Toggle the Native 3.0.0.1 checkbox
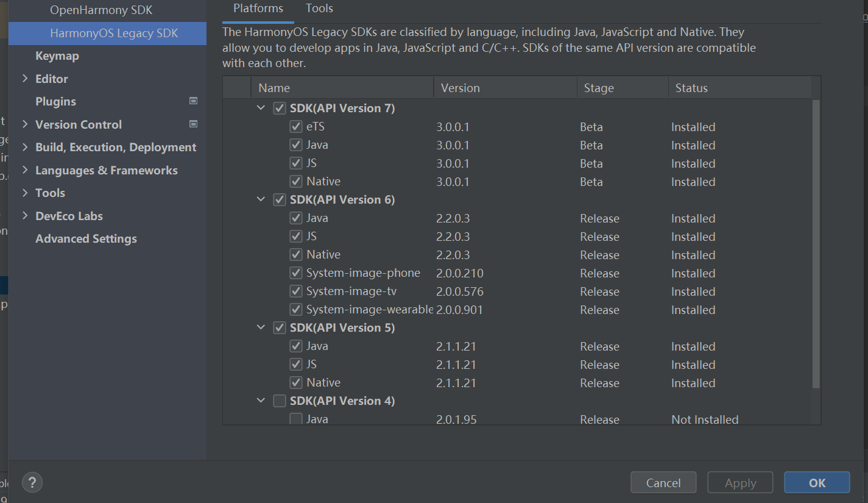This screenshot has width=868, height=503. pos(296,182)
